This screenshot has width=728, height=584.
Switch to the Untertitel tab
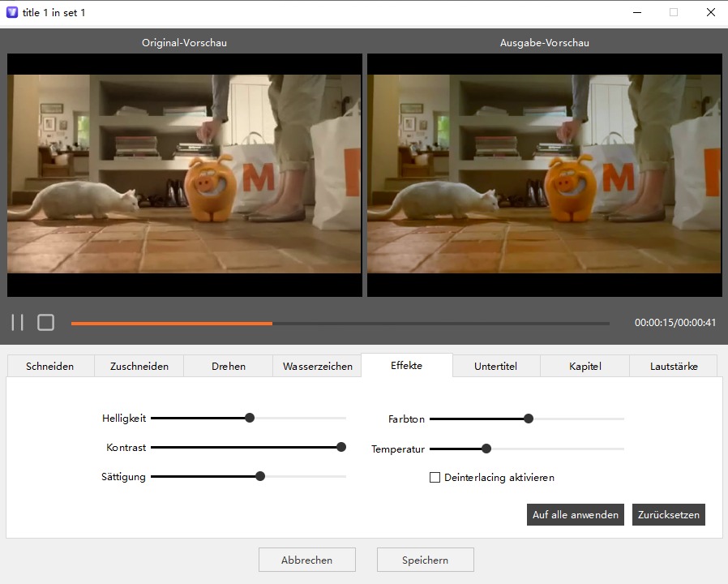pos(495,366)
